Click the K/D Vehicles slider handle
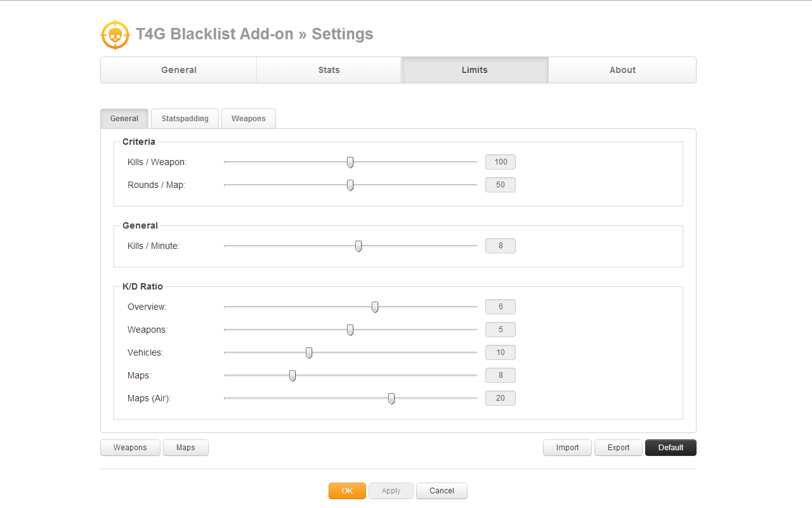This screenshot has height=508, width=812. [309, 353]
